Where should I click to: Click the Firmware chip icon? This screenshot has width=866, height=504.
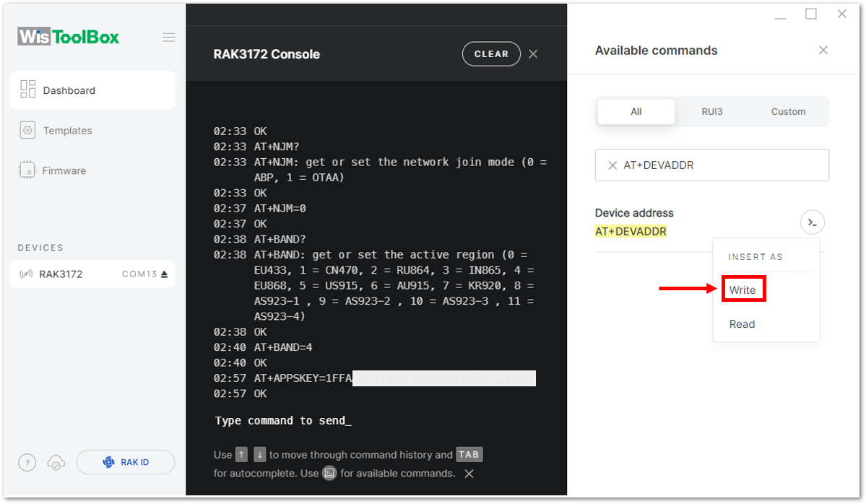(27, 170)
